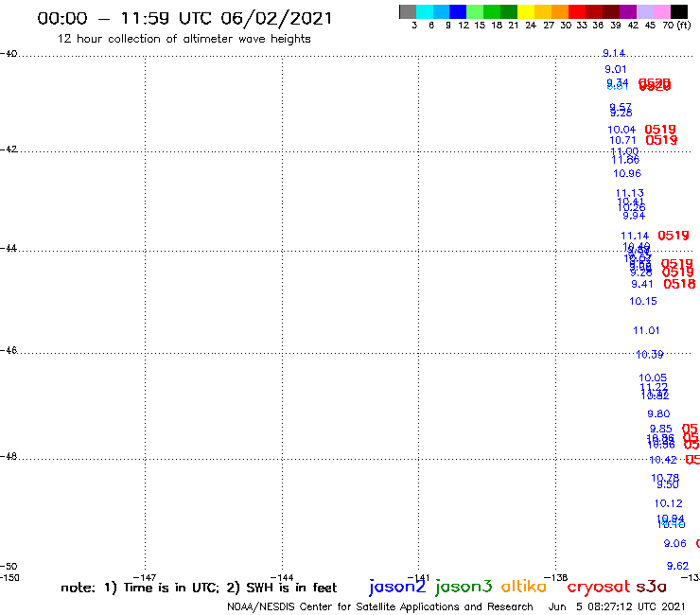Click 'NOAA/NESDIS Center for Satellite Applications and Research'

pyautogui.click(x=380, y=607)
